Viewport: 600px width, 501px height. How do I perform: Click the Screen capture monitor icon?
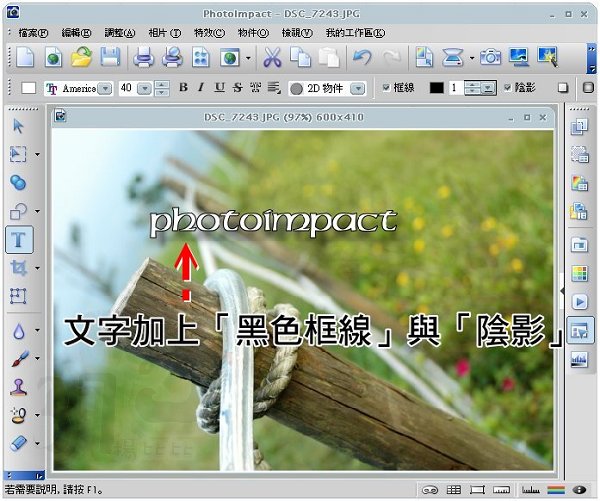(519, 57)
